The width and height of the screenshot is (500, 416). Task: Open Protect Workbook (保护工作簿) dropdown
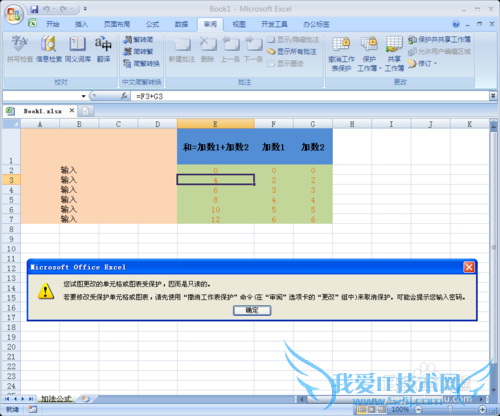pyautogui.click(x=369, y=53)
